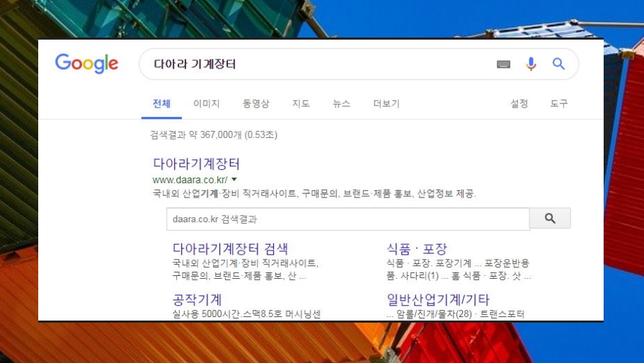Open the 지도 tab
Image resolution: width=644 pixels, height=363 pixels.
pyautogui.click(x=301, y=103)
